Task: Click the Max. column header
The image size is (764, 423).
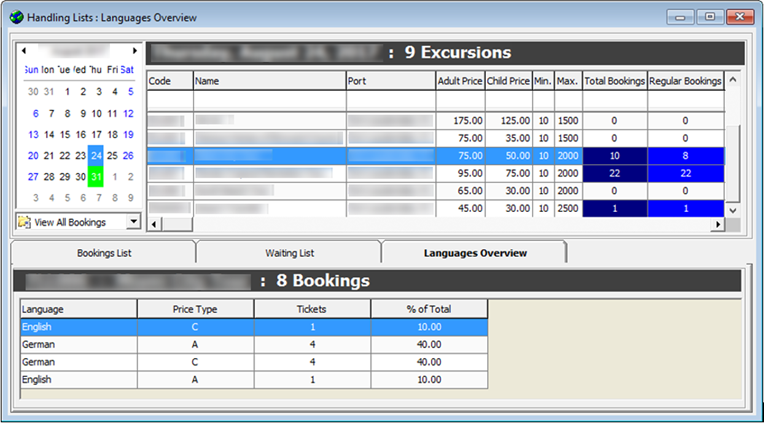Action: (x=568, y=81)
